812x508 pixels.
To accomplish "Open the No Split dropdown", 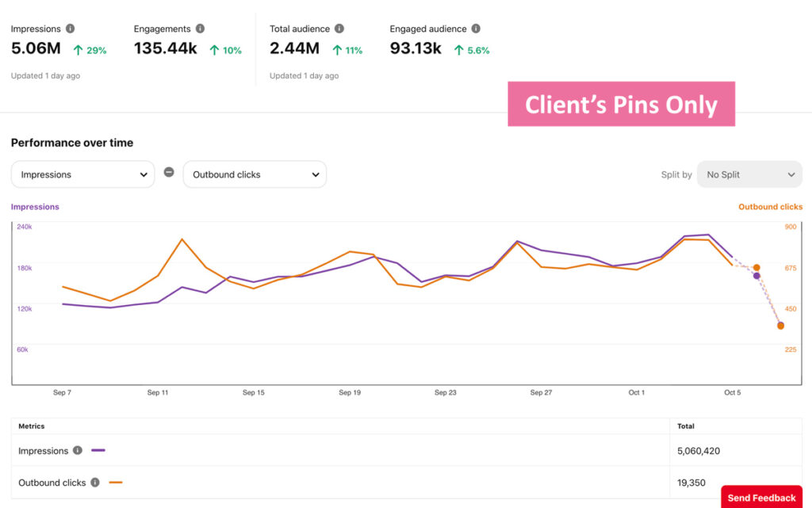I will pyautogui.click(x=749, y=174).
